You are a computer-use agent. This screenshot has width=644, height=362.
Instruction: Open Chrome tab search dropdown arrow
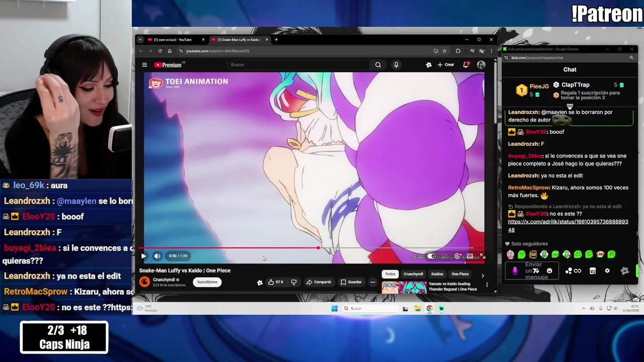140,40
